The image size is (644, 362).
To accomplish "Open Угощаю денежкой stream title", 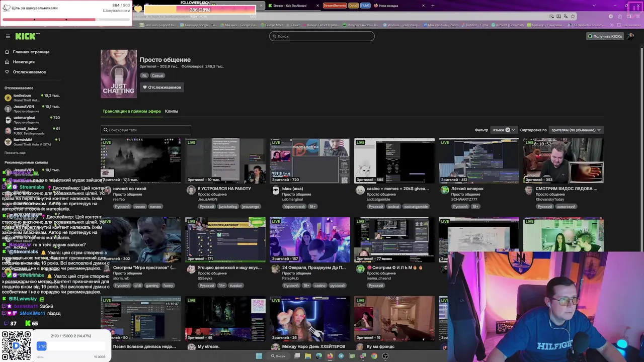I will click(229, 267).
